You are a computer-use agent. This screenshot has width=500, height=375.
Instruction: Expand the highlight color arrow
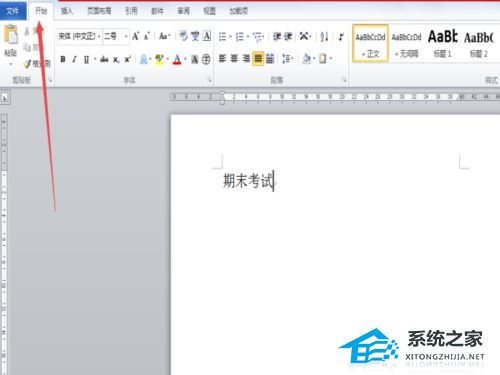point(167,60)
